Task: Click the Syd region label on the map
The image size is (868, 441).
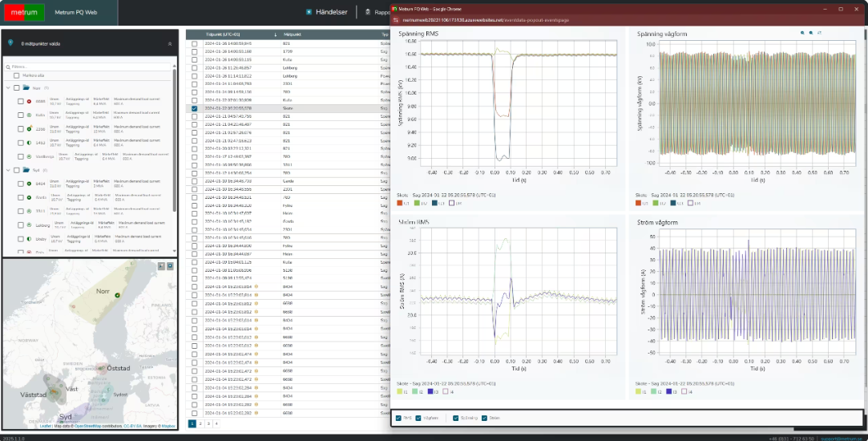Action: coord(66,417)
